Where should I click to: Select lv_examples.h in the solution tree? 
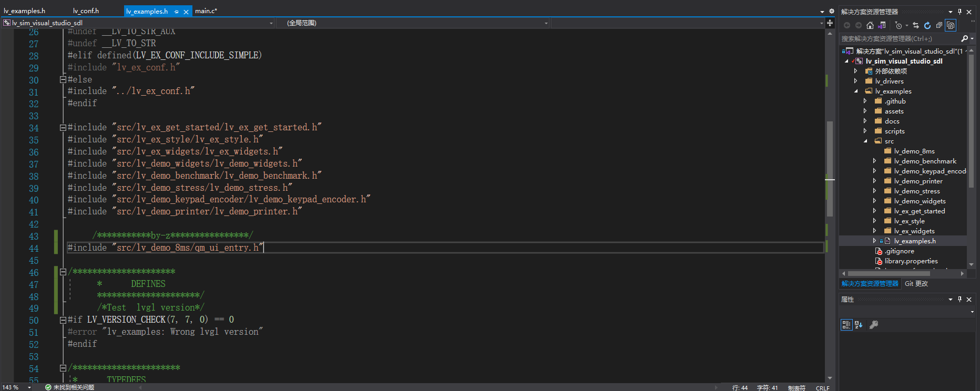click(915, 241)
